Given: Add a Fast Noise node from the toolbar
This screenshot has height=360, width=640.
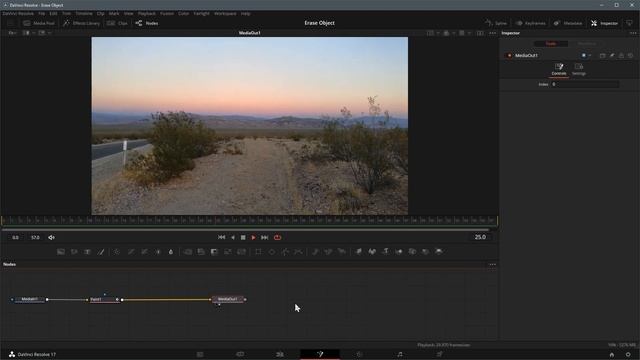Looking at the screenshot, I should pos(74,252).
